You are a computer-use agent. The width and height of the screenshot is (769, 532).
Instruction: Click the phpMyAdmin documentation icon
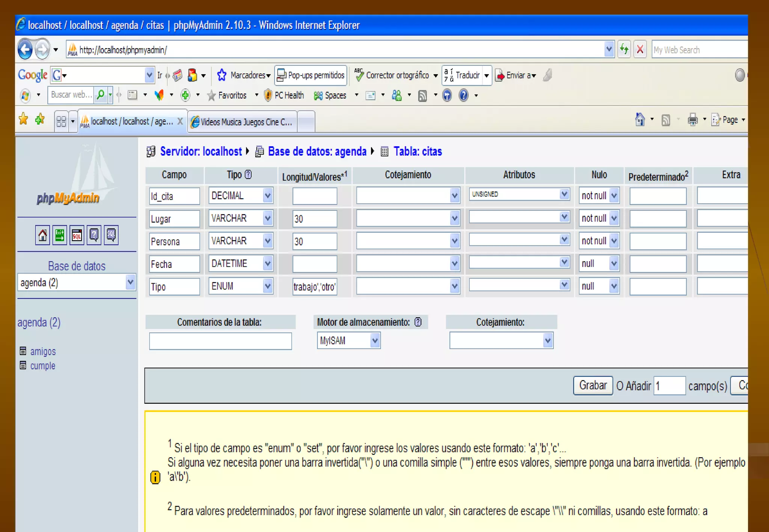94,235
